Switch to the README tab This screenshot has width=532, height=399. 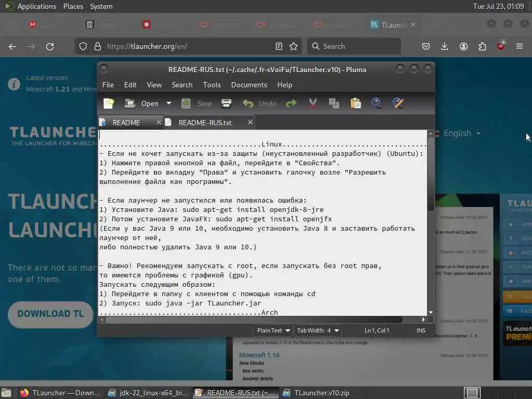pos(126,123)
